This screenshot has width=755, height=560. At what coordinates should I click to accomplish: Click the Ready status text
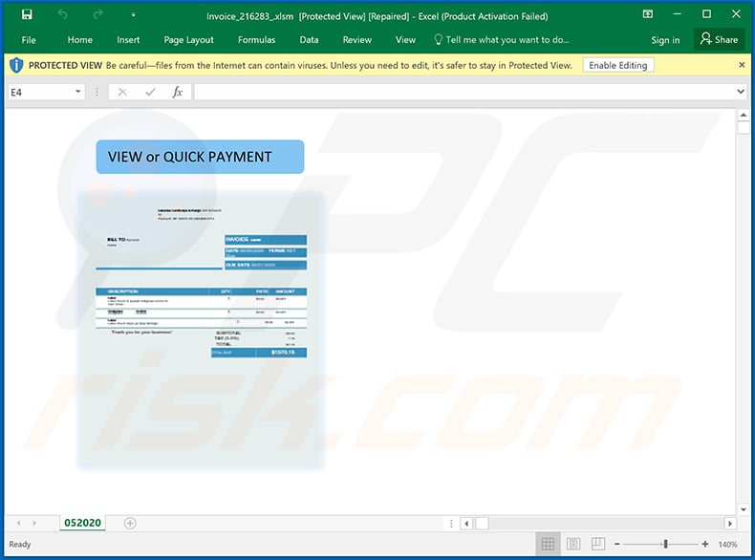pos(20,544)
